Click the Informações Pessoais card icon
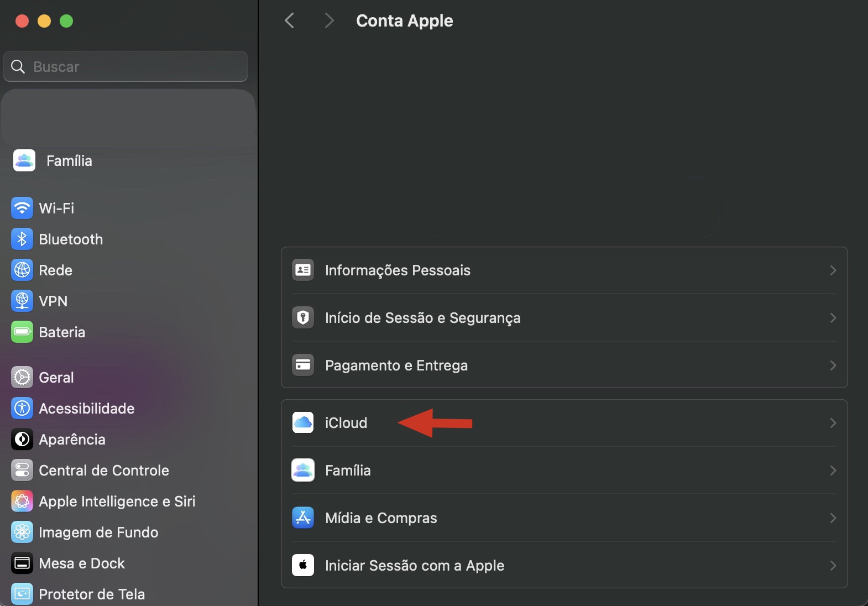Screen dimensions: 868x606 click(303, 270)
